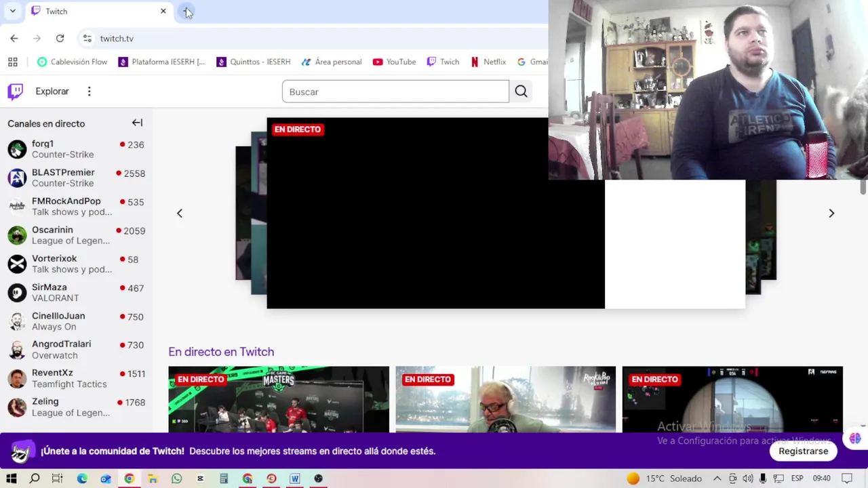This screenshot has height=488, width=868.
Task: Open forg1 channel in sidebar
Action: pos(76,149)
